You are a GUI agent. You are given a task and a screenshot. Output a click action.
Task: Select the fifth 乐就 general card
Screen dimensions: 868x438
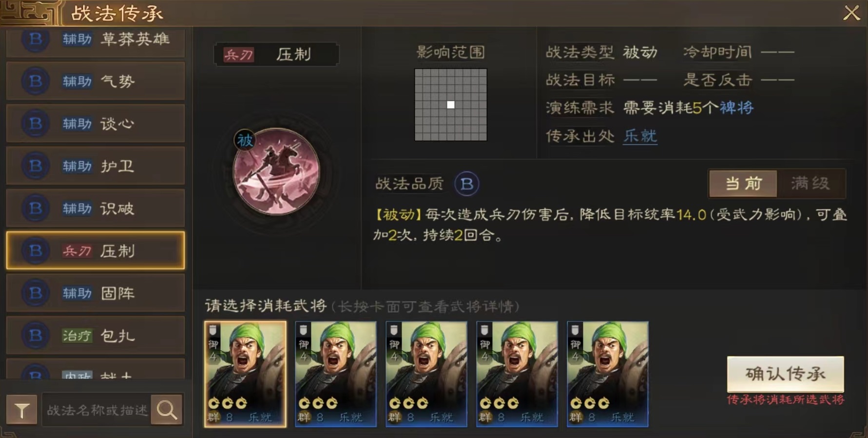pos(608,374)
